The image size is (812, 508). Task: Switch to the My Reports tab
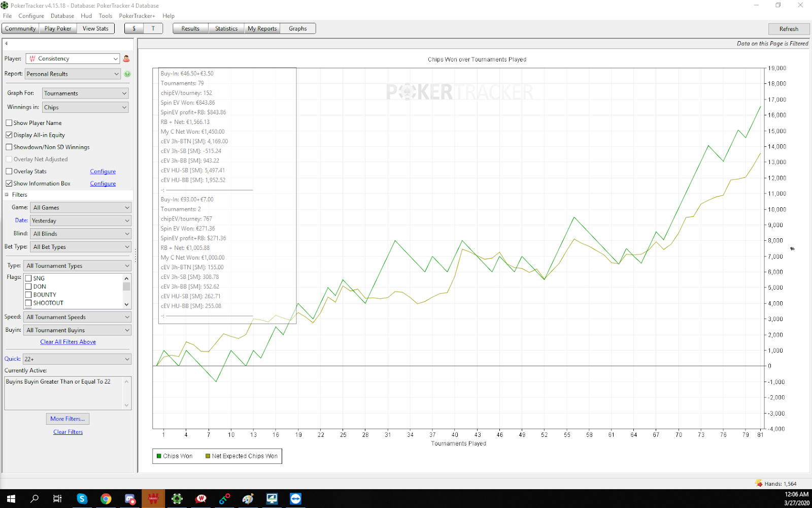point(262,28)
